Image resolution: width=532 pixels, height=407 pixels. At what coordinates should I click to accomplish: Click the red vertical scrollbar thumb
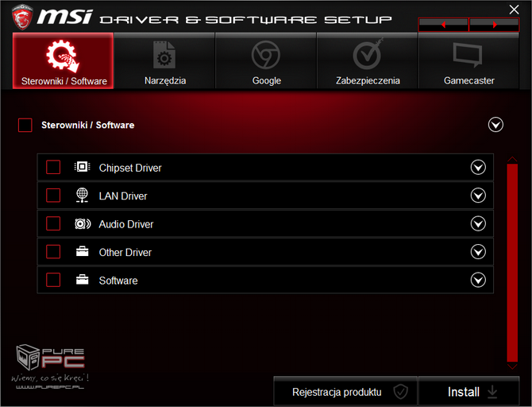pos(512,263)
